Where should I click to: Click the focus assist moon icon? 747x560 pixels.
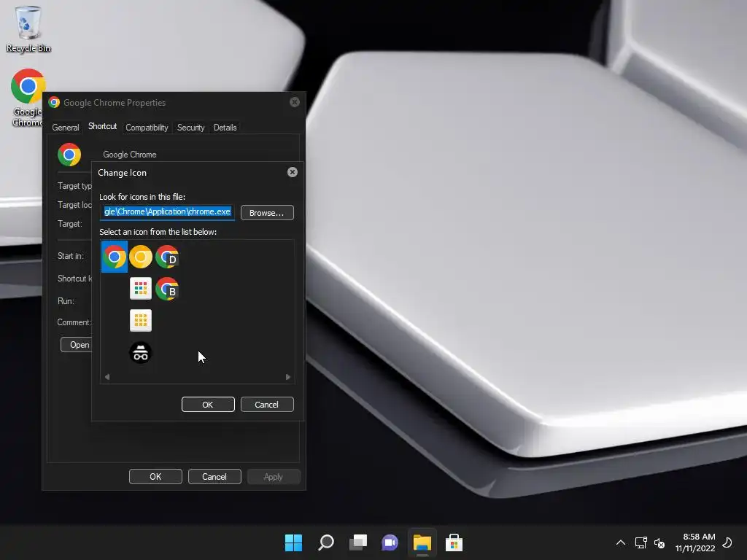pyautogui.click(x=727, y=542)
